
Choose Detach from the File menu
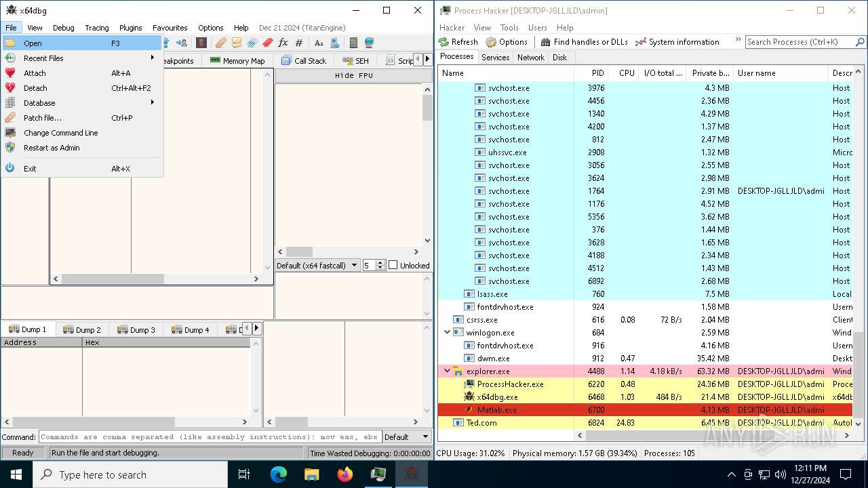pos(81,88)
